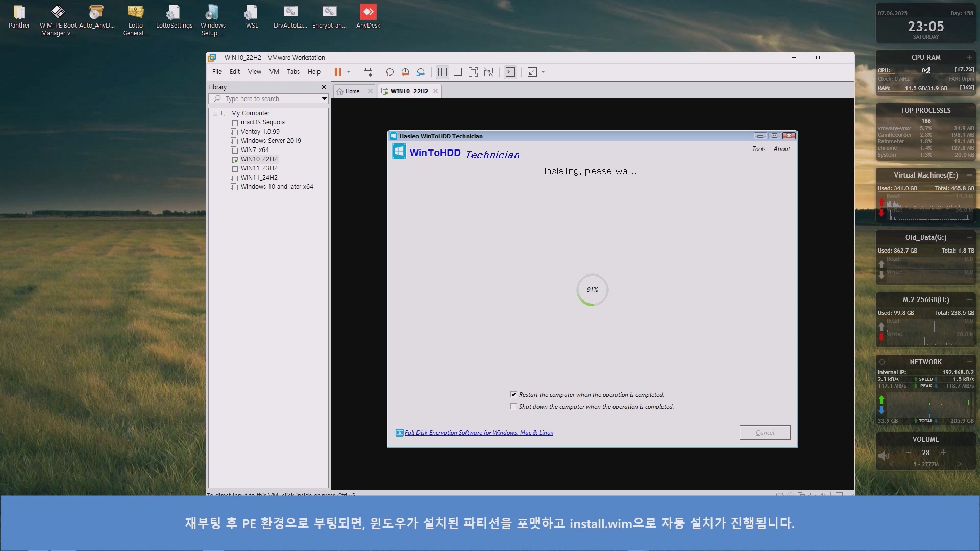The image size is (980, 551).
Task: Toggle the thumbnail bar view icon
Action: pos(458,72)
